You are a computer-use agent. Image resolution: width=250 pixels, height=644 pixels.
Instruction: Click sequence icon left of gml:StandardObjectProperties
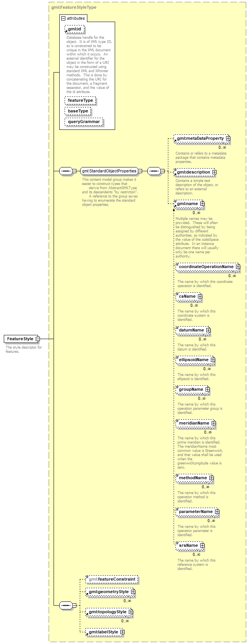pos(66,171)
